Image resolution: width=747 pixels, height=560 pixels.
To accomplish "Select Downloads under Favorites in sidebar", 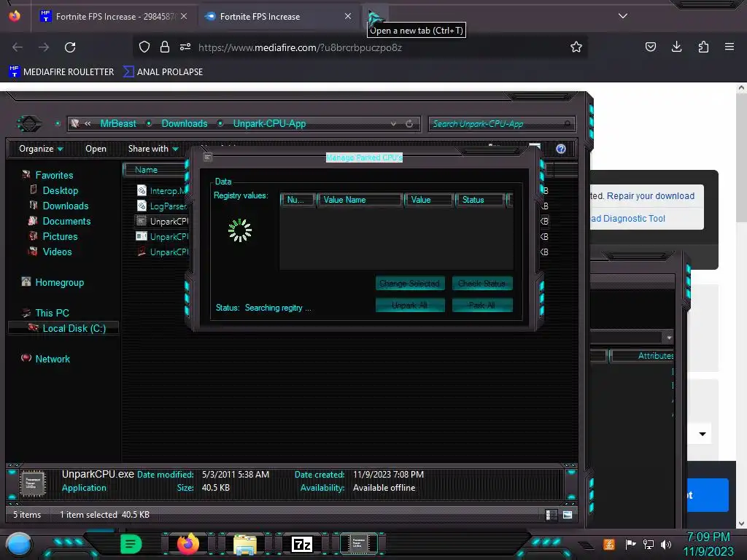I will (66, 206).
